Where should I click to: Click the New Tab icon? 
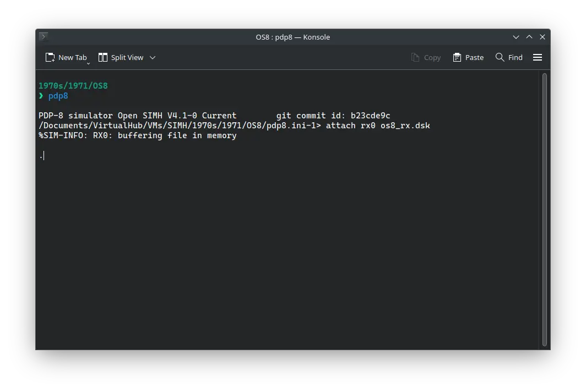50,57
